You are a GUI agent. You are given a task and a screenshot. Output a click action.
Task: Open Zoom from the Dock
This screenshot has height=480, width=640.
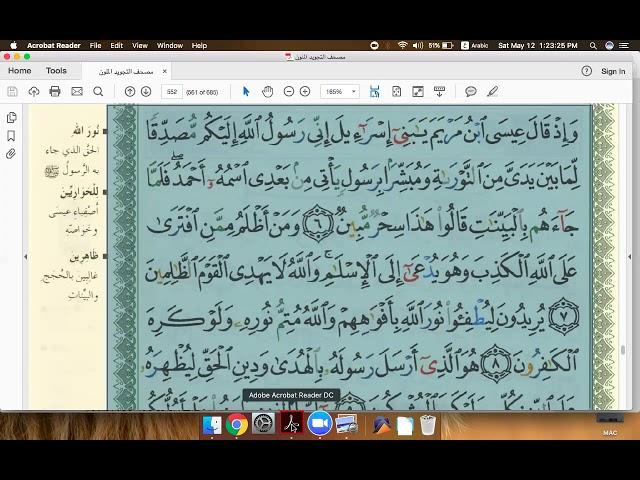(x=320, y=424)
